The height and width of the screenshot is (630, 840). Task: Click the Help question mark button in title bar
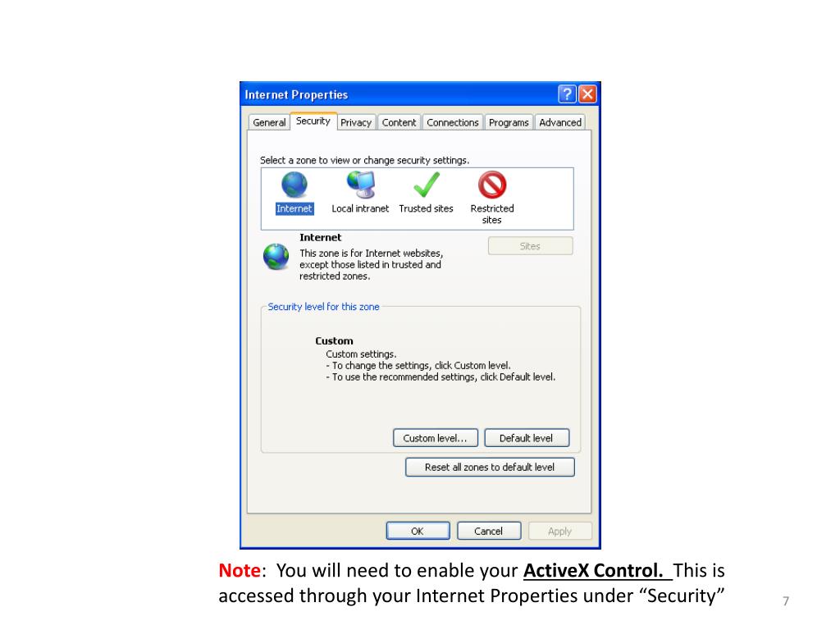(567, 94)
